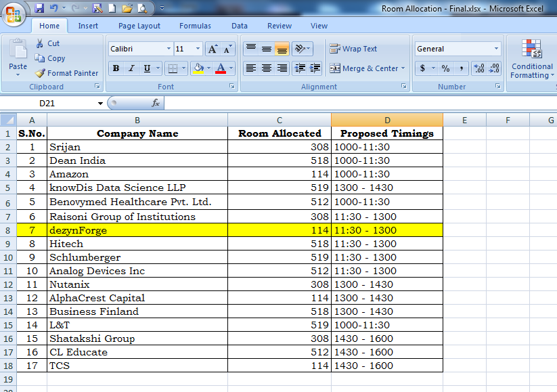Open Alignment dialog launcher
Screen dimensions: 557x392
coord(404,86)
